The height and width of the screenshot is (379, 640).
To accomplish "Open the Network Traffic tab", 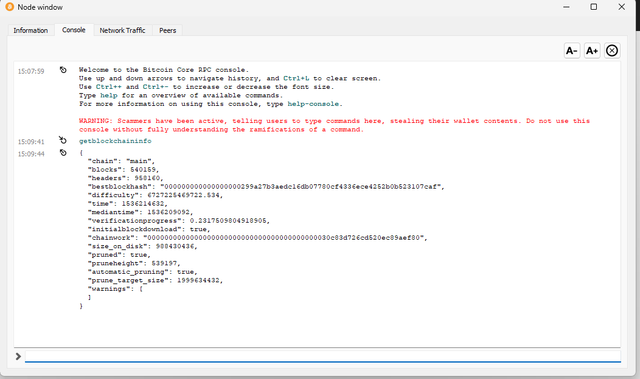I will (x=122, y=30).
